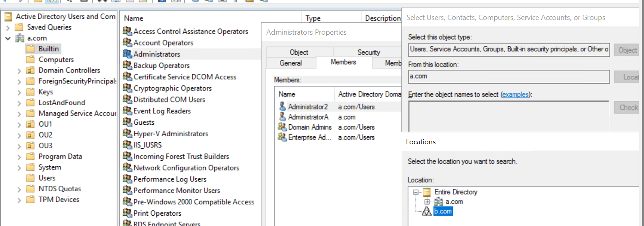Viewport: 644px width, 226px height.
Task: Open the General tab
Action: click(291, 63)
